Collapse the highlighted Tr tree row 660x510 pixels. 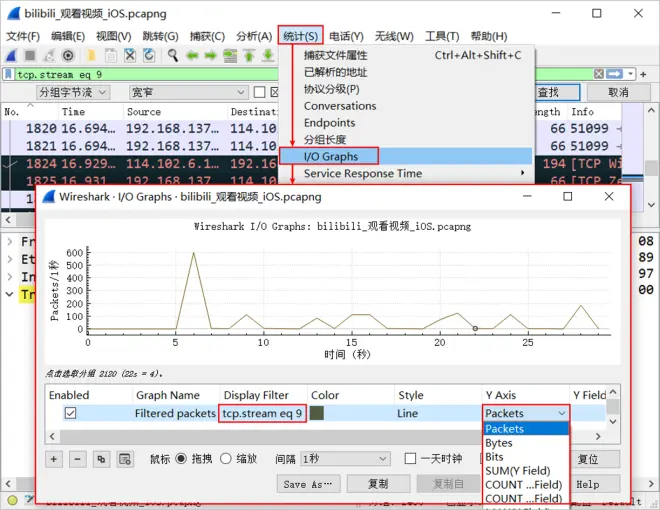[10, 295]
